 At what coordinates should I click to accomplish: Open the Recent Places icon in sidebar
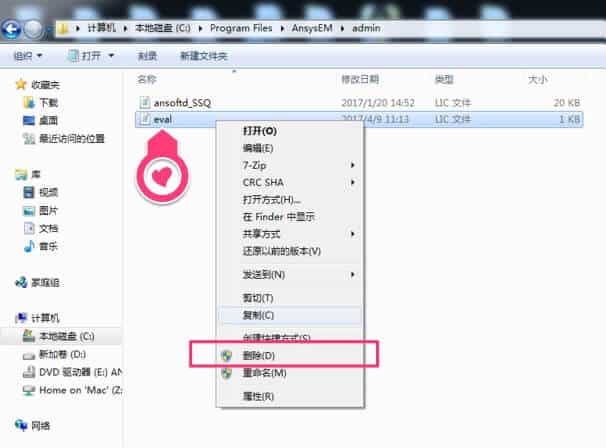point(29,138)
